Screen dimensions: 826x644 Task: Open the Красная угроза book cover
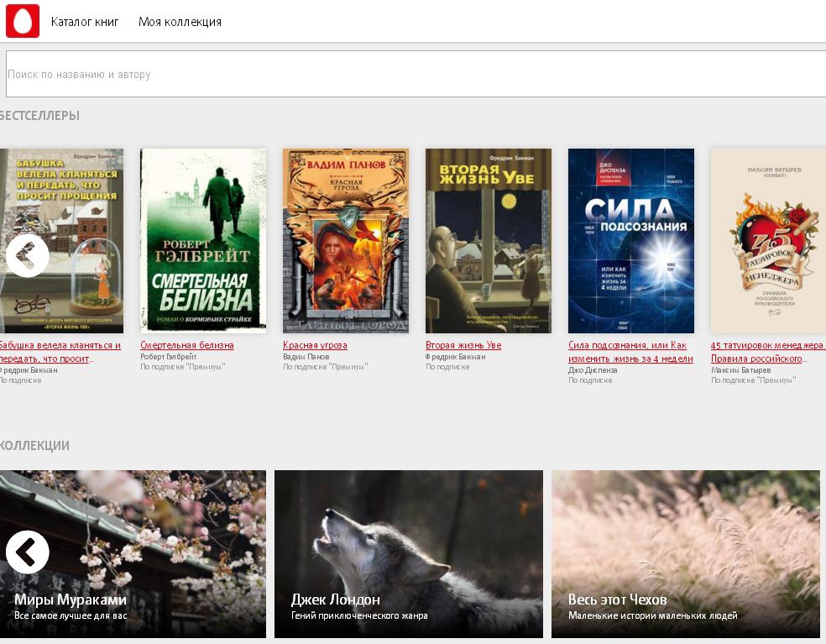point(346,241)
